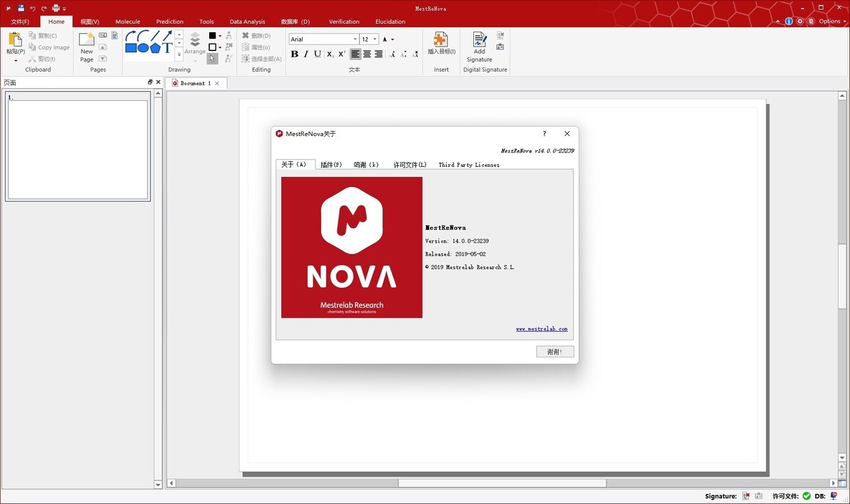This screenshot has height=504, width=850.
Task: Close the 页面 pages panel
Action: pos(158,82)
